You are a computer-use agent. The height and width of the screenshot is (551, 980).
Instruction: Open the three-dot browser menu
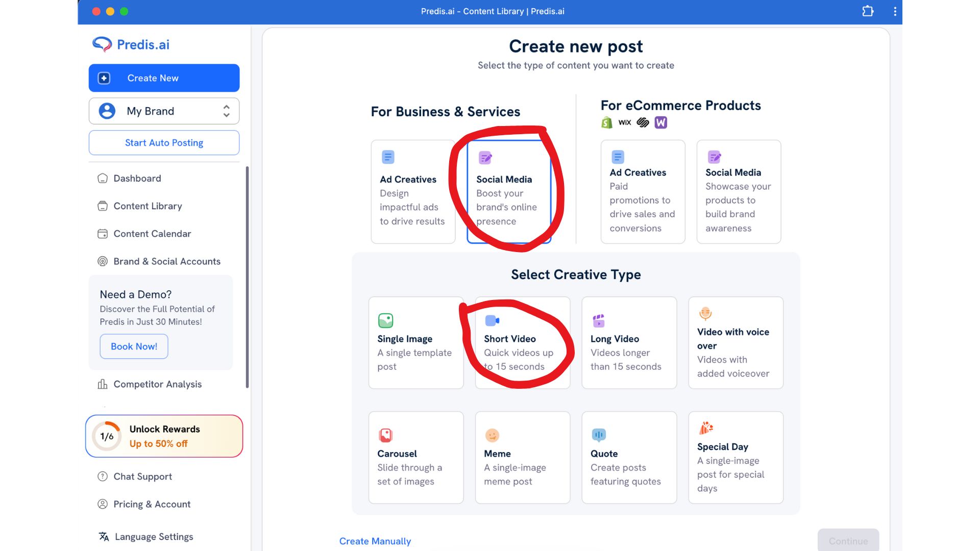[895, 11]
